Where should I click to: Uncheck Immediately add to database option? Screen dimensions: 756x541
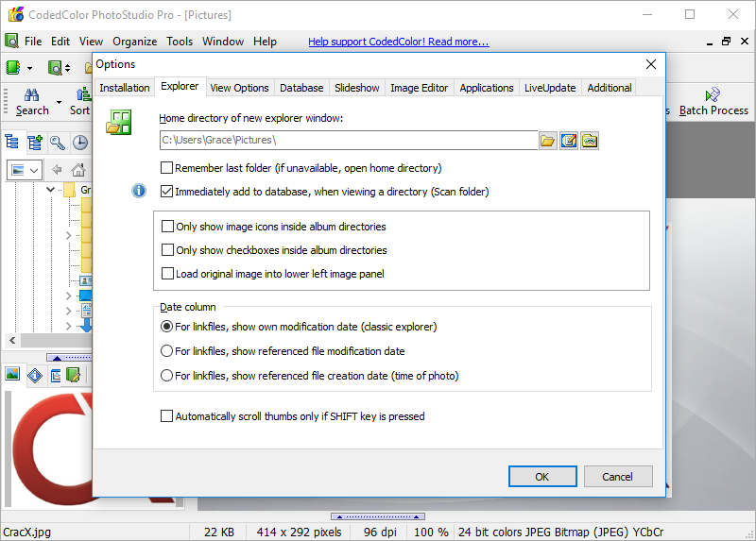166,192
